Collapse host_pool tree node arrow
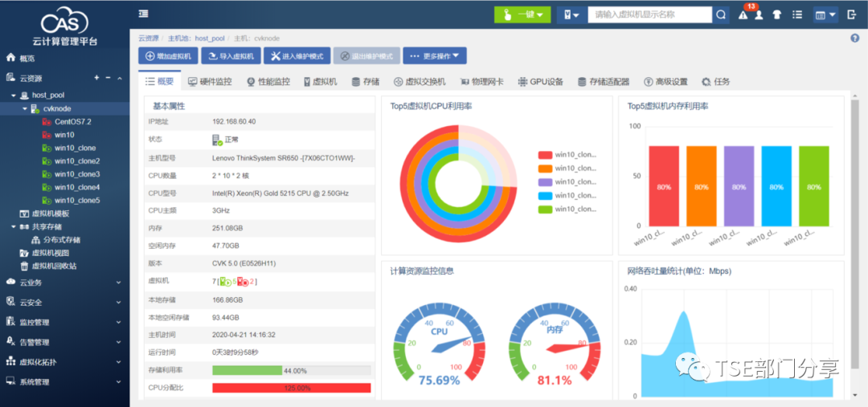The height and width of the screenshot is (407, 868). coord(14,96)
